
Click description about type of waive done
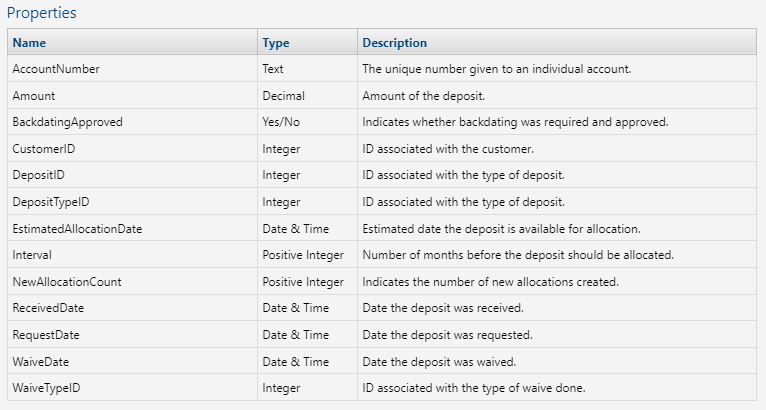click(x=474, y=388)
